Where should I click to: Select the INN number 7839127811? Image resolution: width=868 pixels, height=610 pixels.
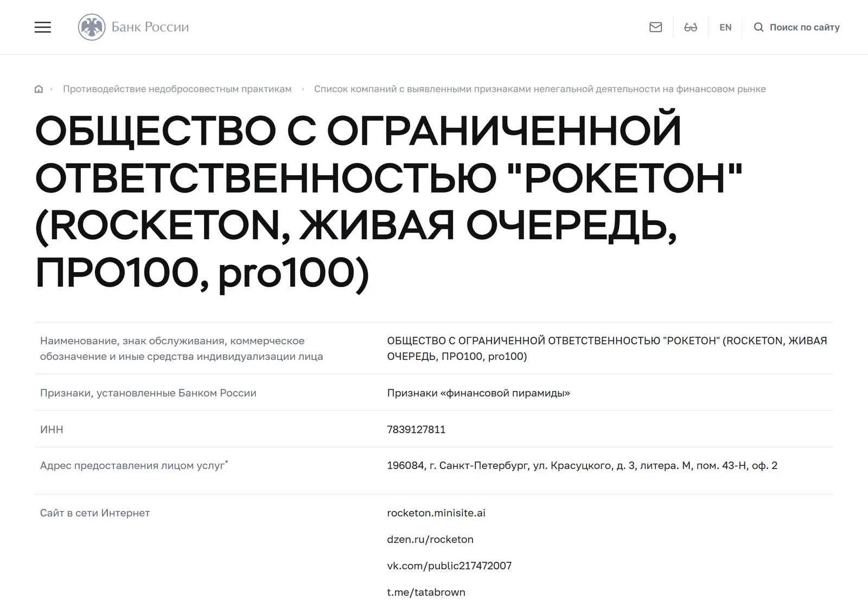(416, 429)
